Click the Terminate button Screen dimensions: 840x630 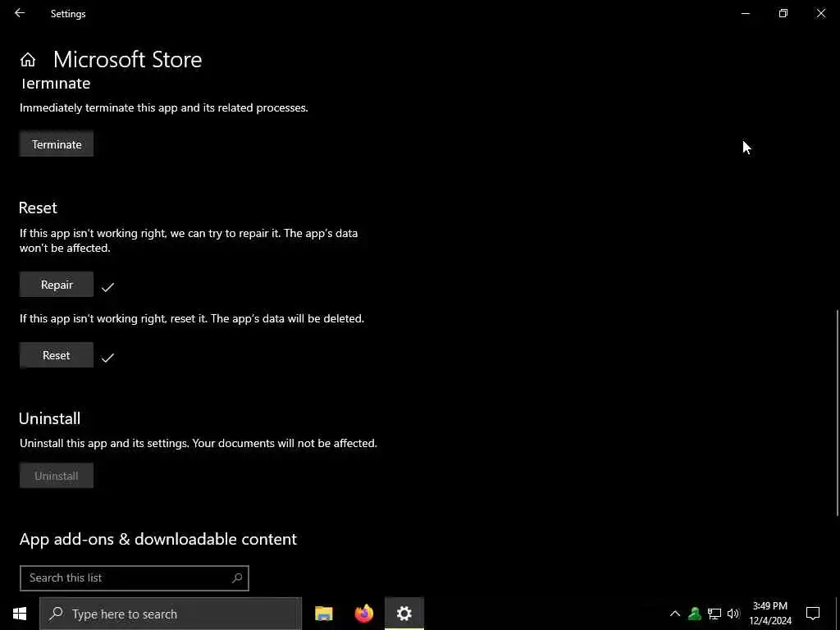(x=57, y=144)
